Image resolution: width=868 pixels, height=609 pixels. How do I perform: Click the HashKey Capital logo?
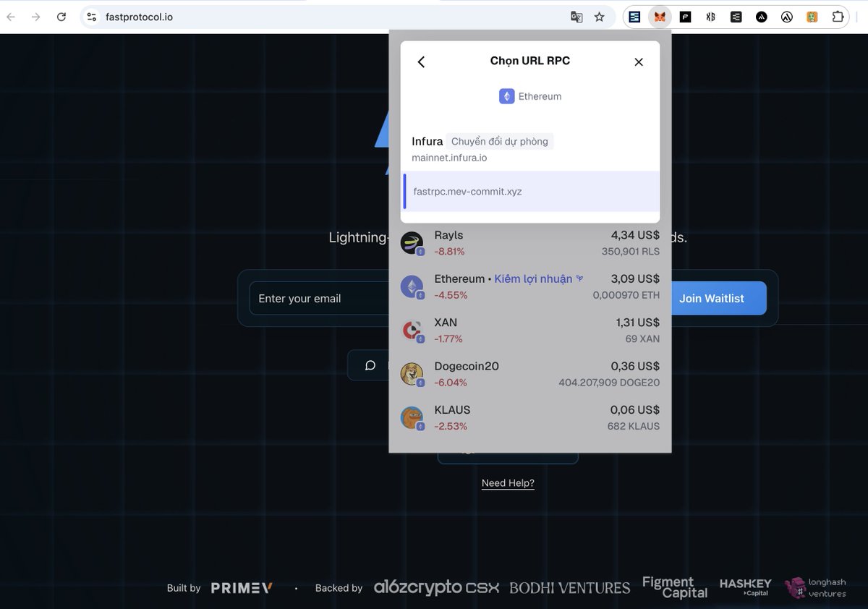[x=745, y=587]
